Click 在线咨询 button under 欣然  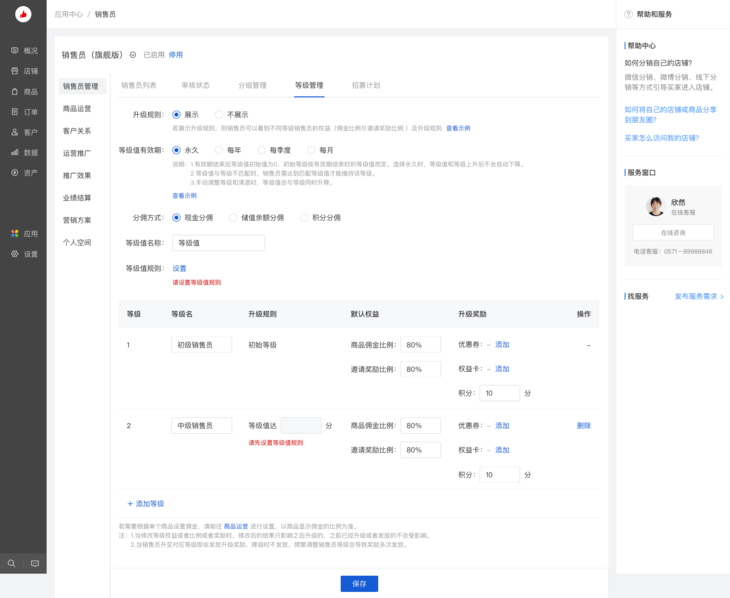click(672, 232)
